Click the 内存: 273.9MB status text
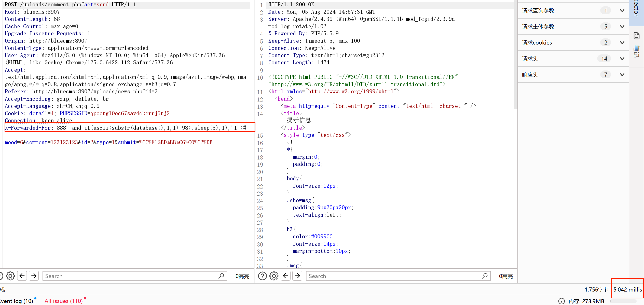Viewport: 644px width, 305px height. click(586, 301)
